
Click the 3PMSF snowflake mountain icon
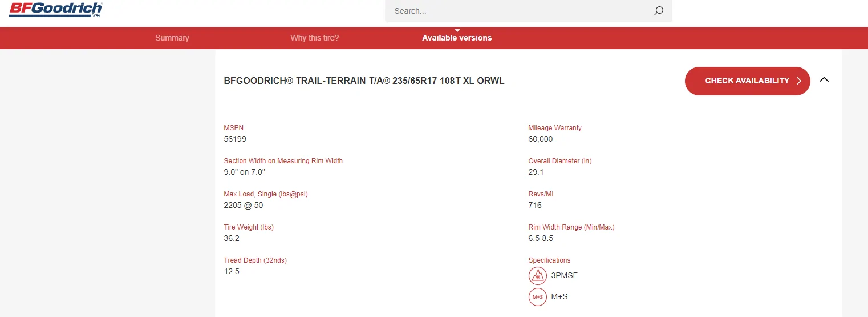[x=537, y=276]
